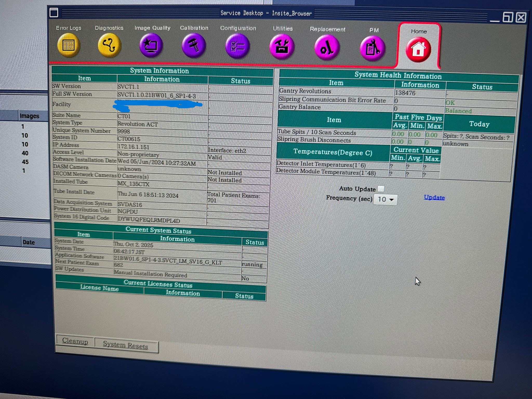
Task: Select the Error Logs tab label
Action: 69,28
